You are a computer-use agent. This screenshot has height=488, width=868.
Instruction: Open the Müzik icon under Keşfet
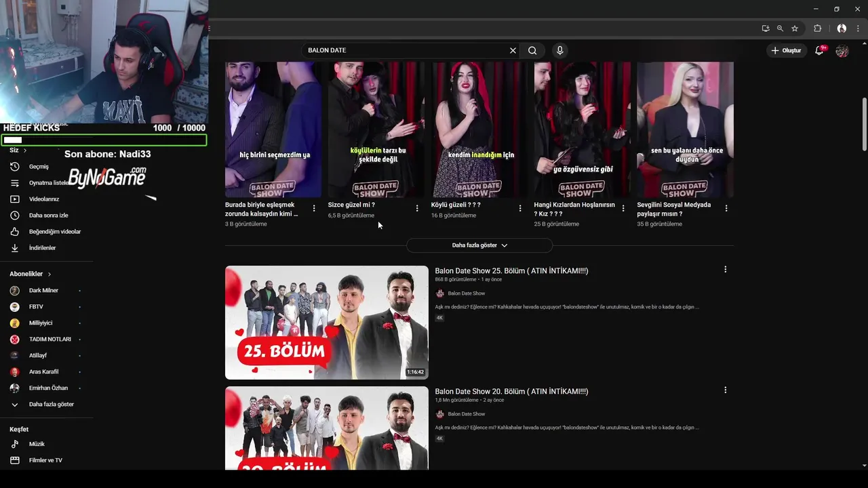point(15,444)
